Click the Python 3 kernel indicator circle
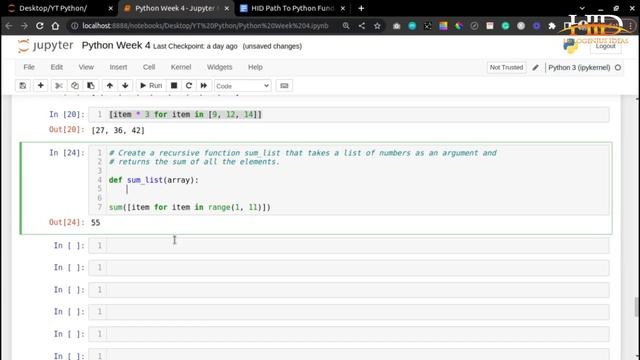The height and width of the screenshot is (360, 640). [618, 67]
